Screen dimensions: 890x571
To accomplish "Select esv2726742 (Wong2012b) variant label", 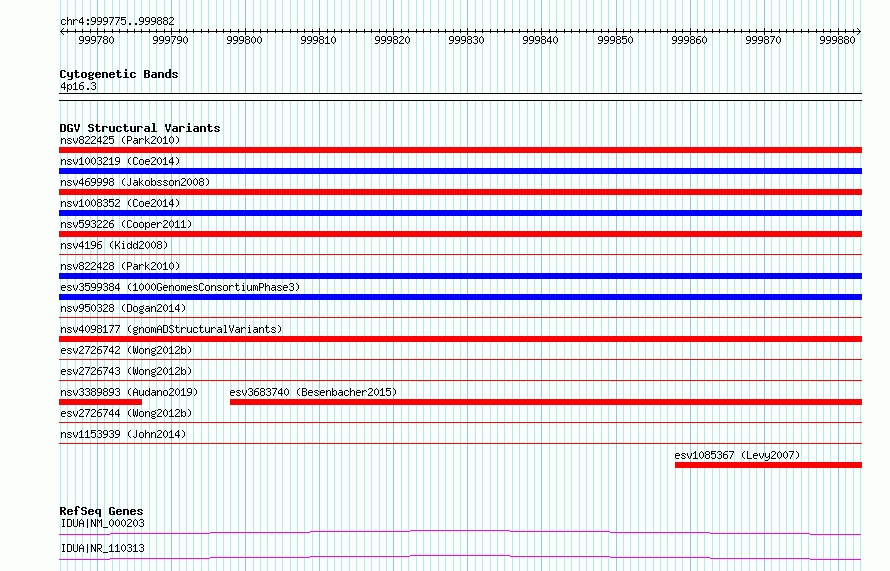I will coord(126,350).
